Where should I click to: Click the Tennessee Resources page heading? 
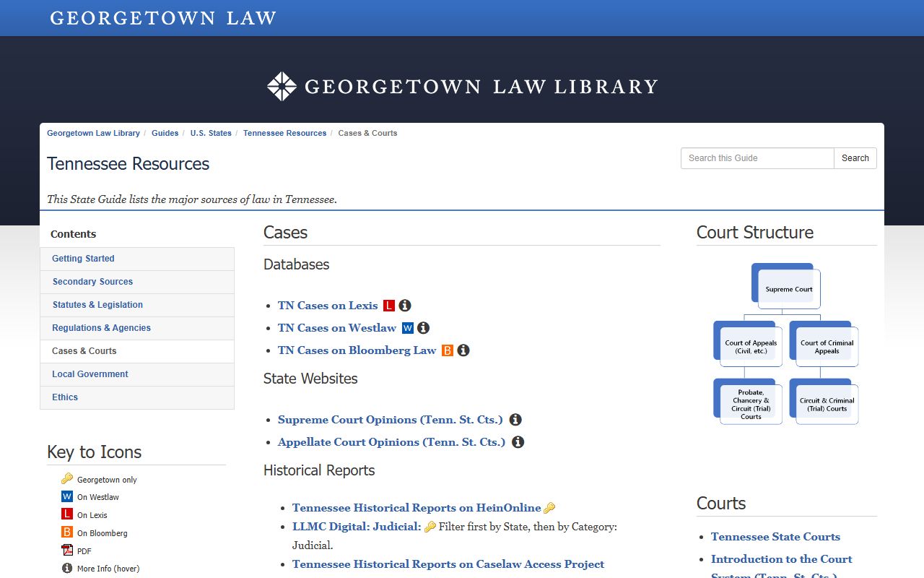(x=128, y=164)
